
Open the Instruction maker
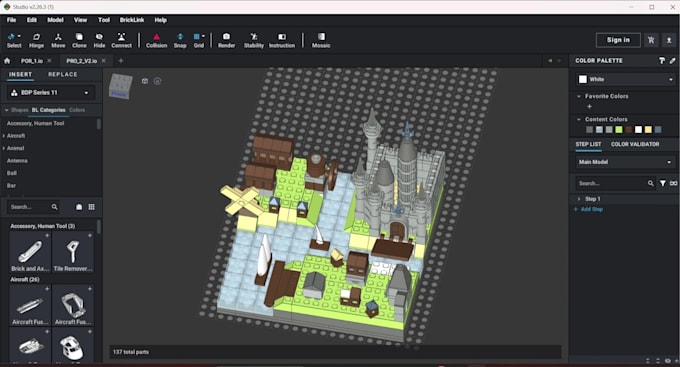(x=282, y=40)
